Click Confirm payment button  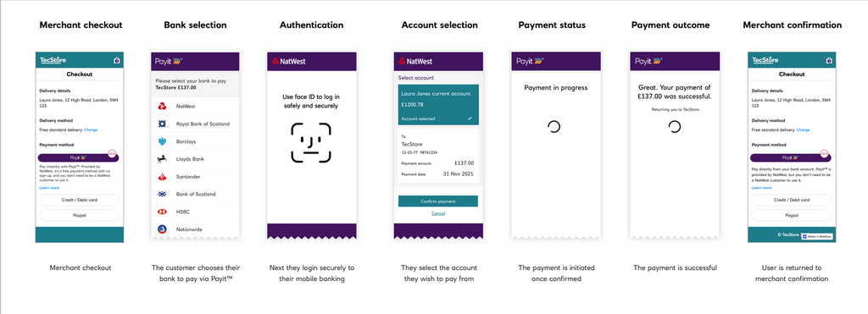click(x=438, y=201)
